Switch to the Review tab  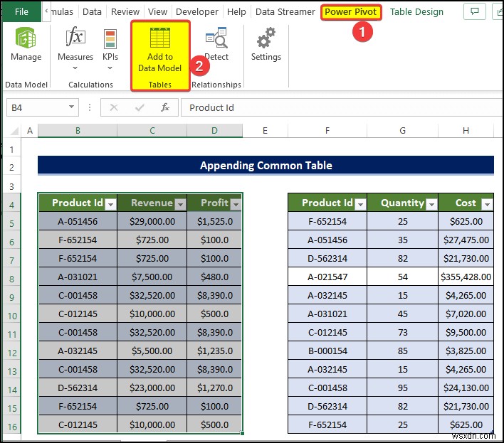pos(125,12)
